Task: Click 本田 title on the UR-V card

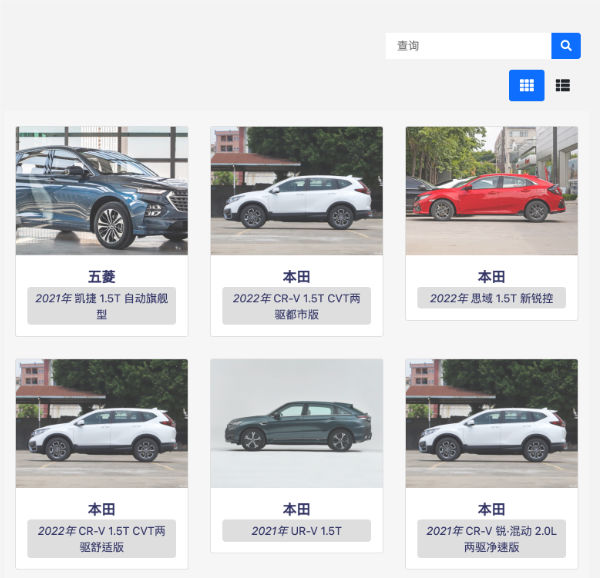Action: pyautogui.click(x=297, y=509)
